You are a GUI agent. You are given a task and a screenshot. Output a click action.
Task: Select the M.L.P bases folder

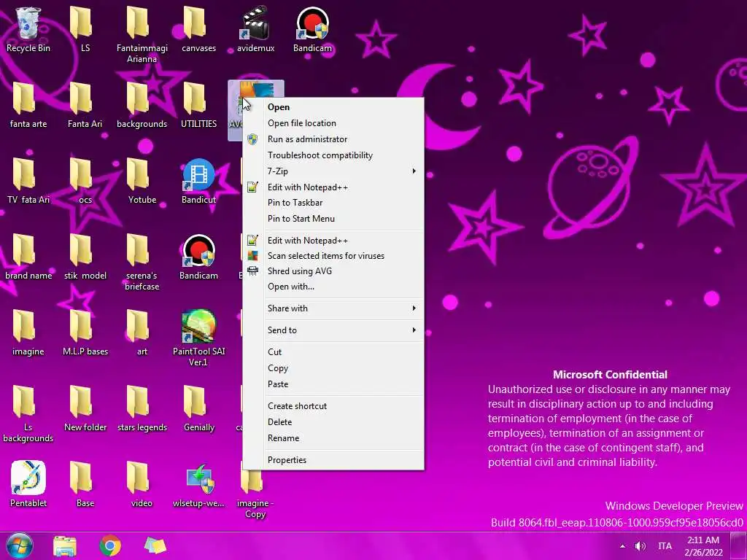[x=85, y=332]
